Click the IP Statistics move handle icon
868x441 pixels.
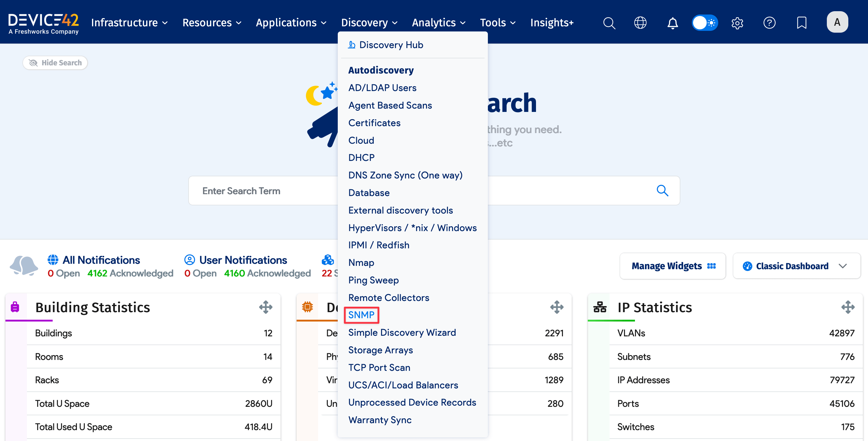coord(847,307)
